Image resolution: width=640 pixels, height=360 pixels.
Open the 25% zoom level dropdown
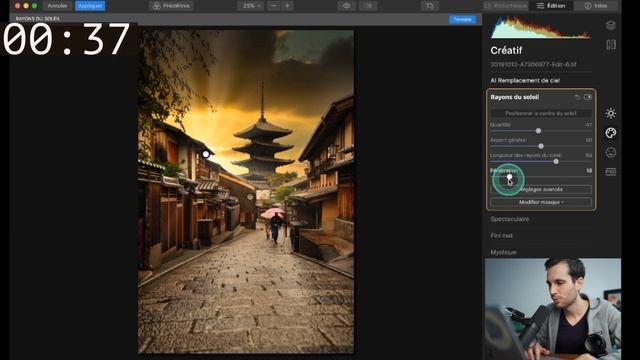pyautogui.click(x=251, y=6)
